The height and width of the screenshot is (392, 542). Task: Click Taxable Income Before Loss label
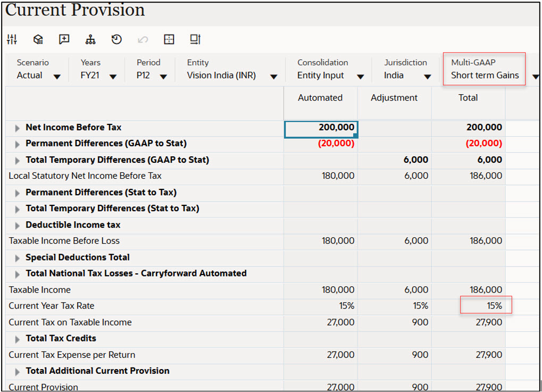(x=64, y=241)
